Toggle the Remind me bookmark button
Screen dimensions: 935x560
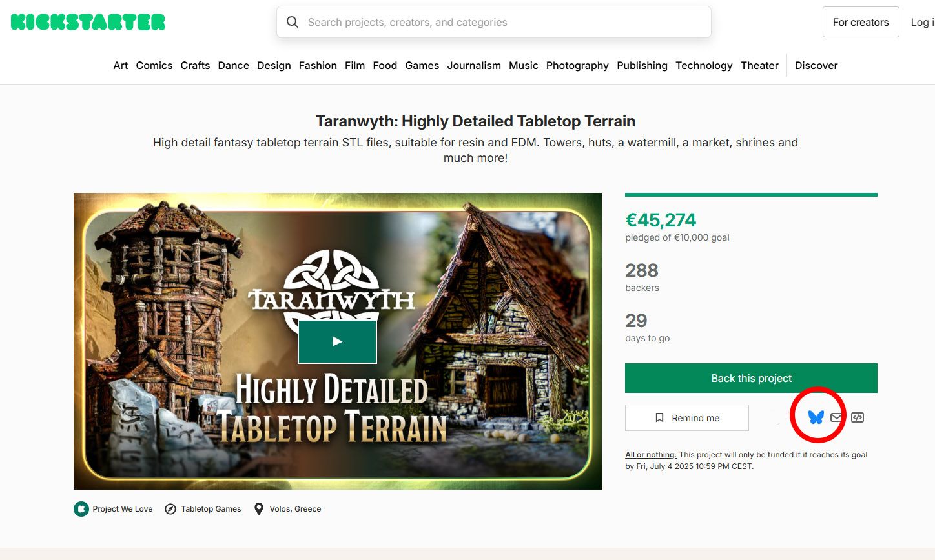(687, 418)
